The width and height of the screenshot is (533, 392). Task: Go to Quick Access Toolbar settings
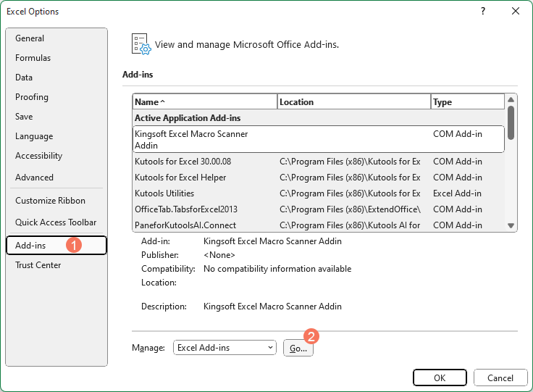[x=56, y=222]
